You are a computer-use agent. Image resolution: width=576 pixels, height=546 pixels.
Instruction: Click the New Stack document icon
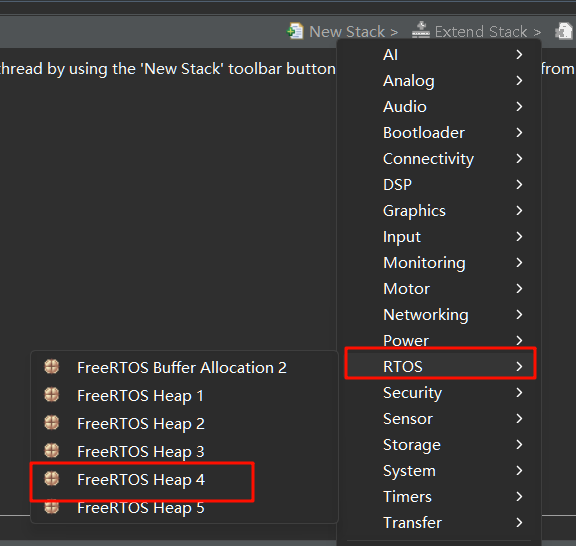click(x=295, y=31)
